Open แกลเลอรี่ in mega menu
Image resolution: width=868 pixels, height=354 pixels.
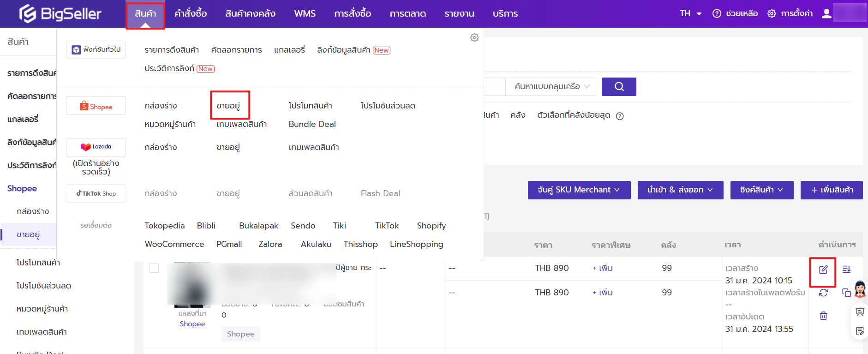pyautogui.click(x=289, y=50)
